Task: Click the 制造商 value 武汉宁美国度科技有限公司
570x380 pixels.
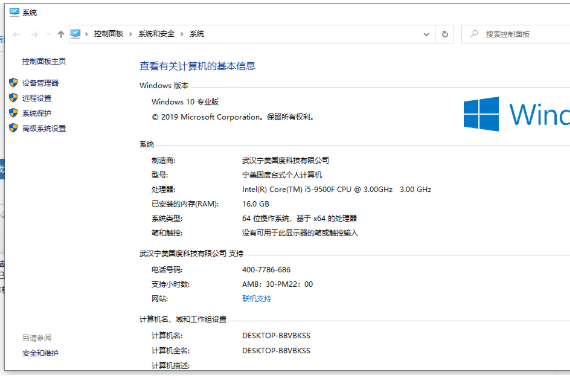Action: pos(285,160)
